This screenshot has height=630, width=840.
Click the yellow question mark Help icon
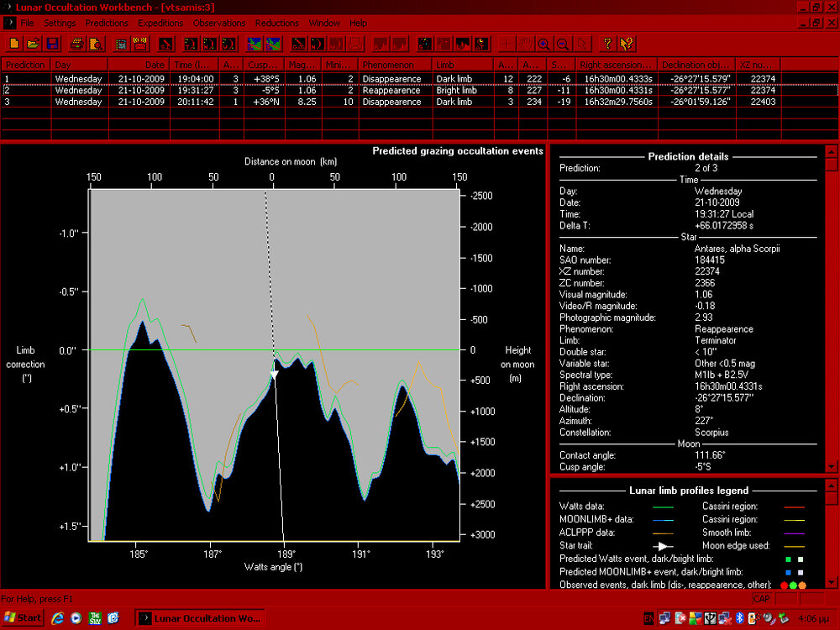607,43
